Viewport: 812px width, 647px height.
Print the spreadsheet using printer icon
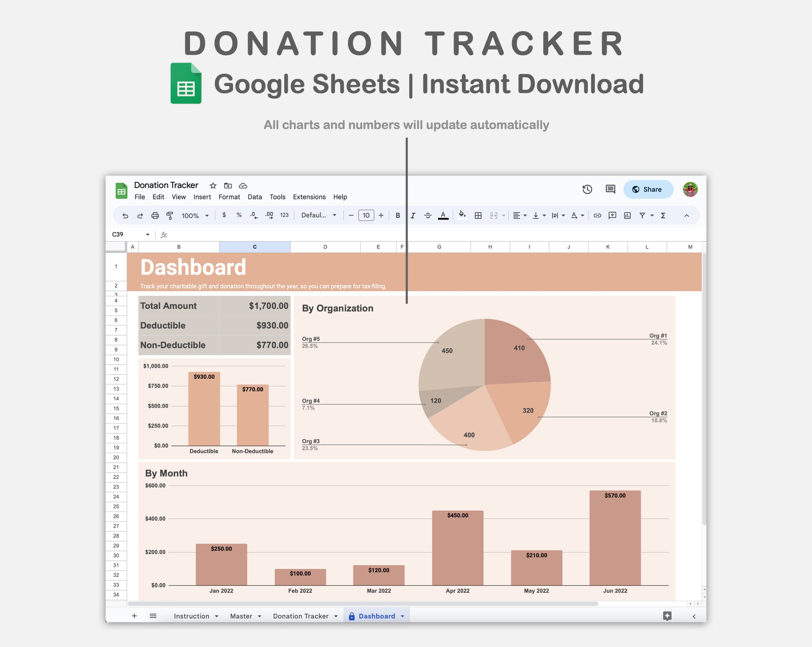coord(155,215)
